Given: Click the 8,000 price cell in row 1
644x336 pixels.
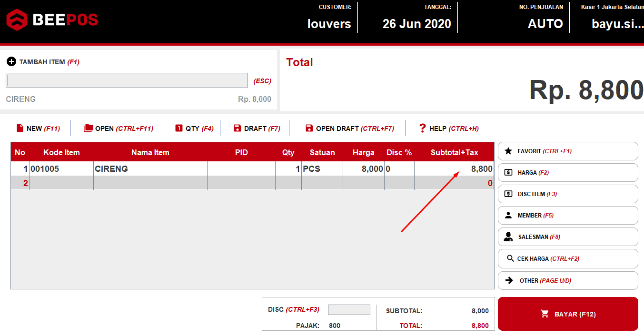Looking at the screenshot, I should (x=364, y=168).
